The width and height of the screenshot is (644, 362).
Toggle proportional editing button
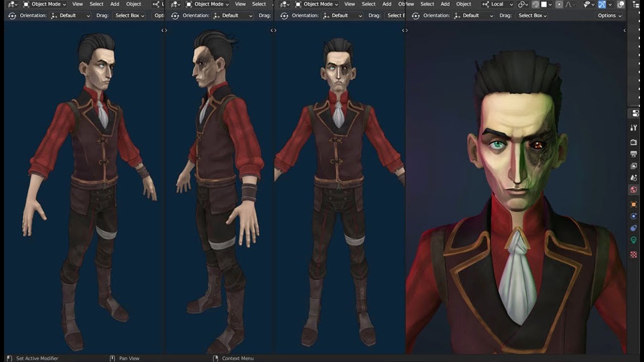point(559,4)
